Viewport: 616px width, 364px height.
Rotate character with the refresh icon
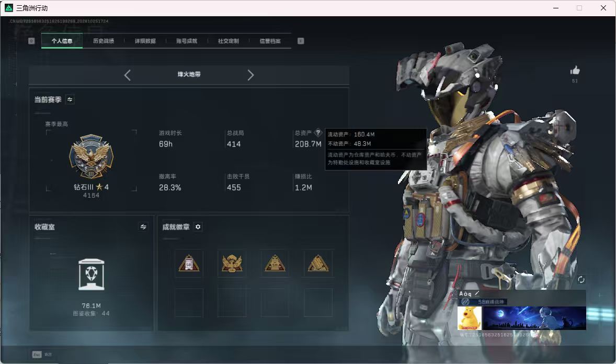581,279
